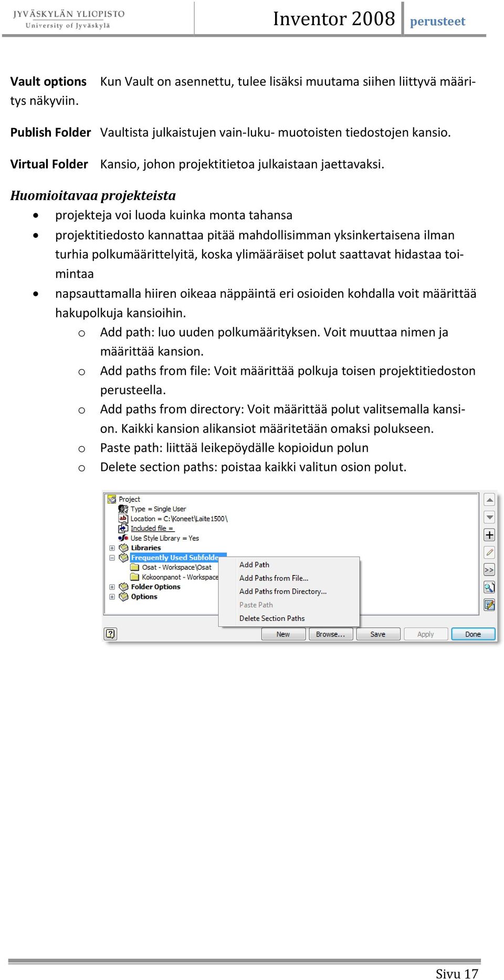Click the Location ab icon
Screen dimensions: 504x980
[123, 519]
